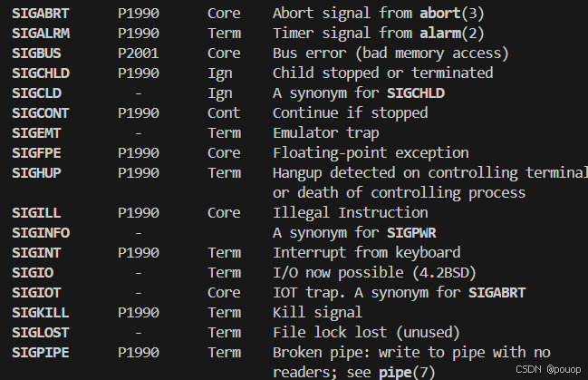Select the SIGBUS signal name

coord(36,54)
